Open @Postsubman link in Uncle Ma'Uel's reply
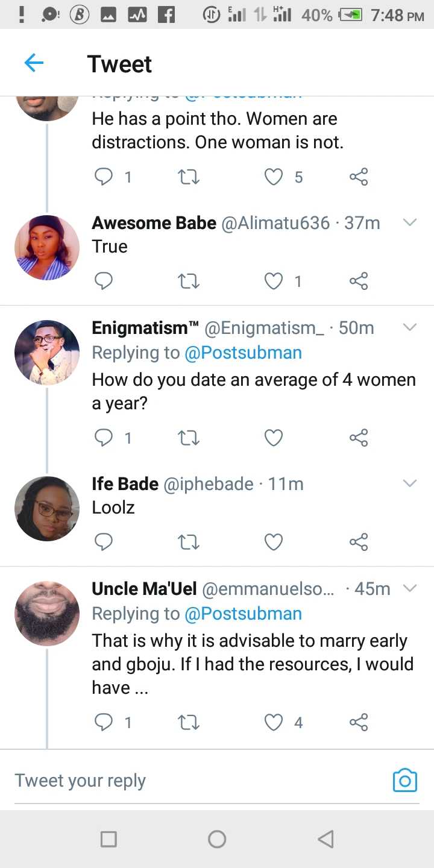Screen dimensions: 434x868 point(243,614)
